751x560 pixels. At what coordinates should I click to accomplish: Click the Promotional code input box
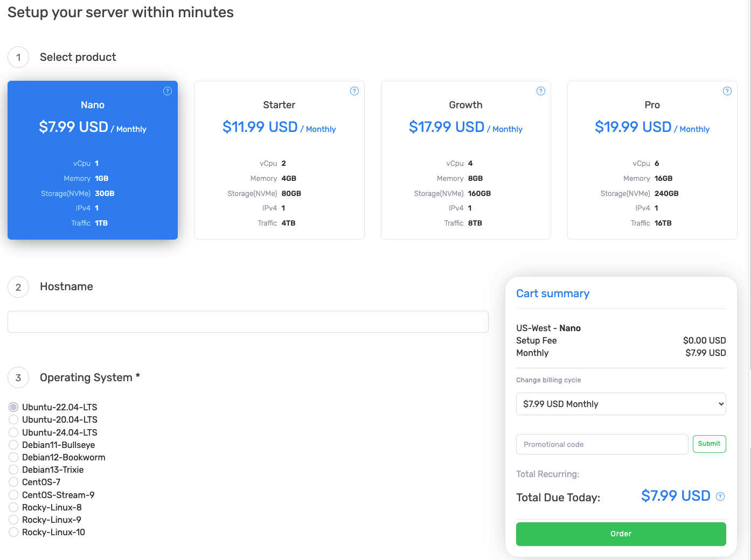(x=602, y=444)
